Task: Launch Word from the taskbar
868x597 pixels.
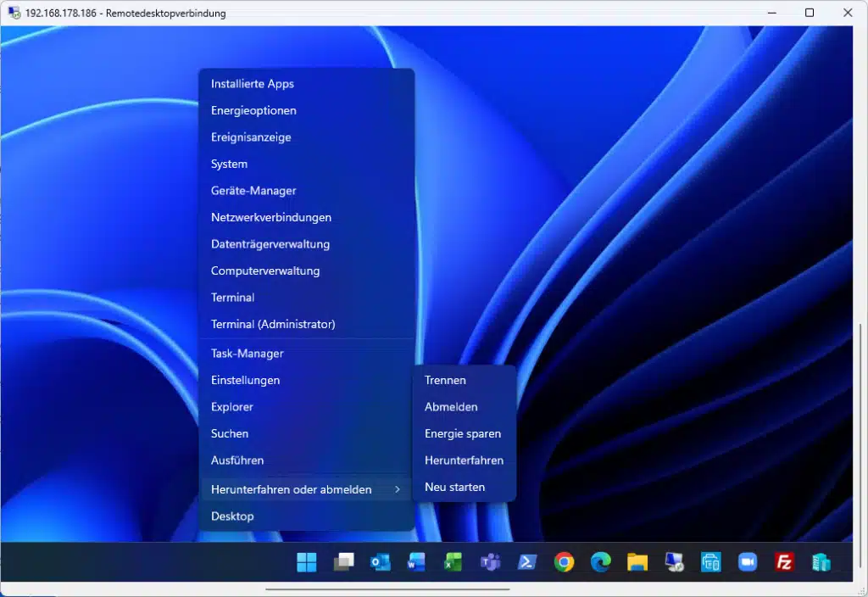Action: (x=416, y=562)
